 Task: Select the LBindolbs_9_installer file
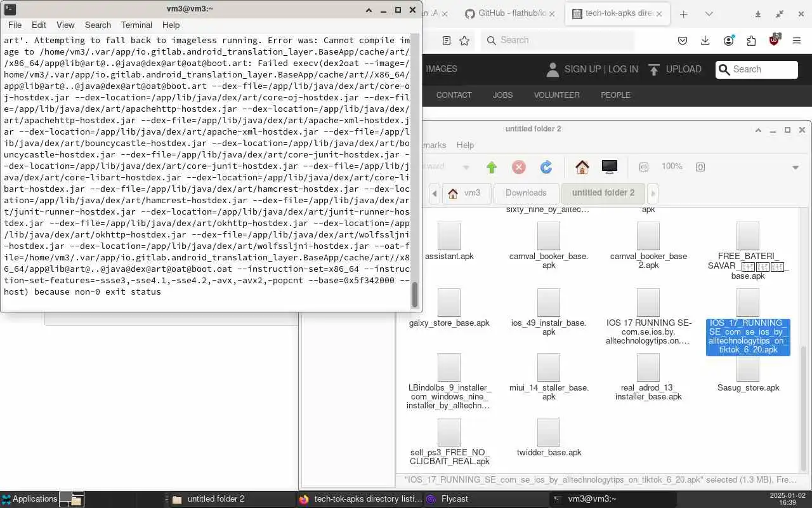tap(449, 381)
